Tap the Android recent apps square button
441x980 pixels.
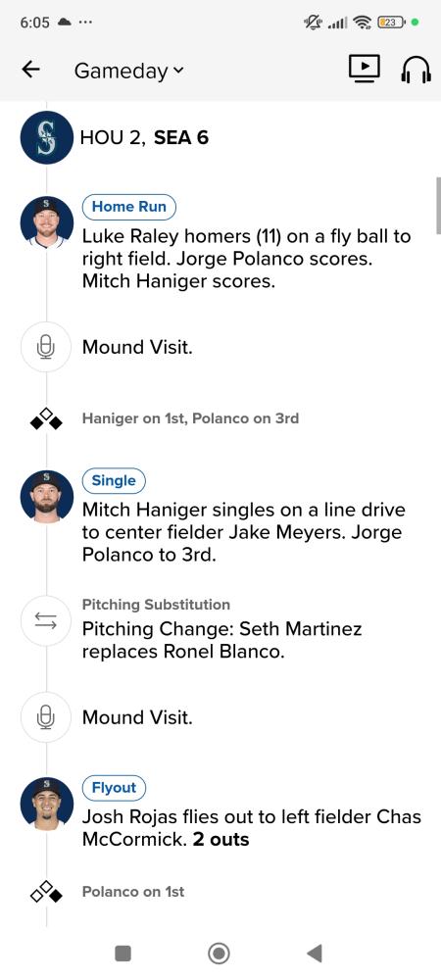click(123, 954)
